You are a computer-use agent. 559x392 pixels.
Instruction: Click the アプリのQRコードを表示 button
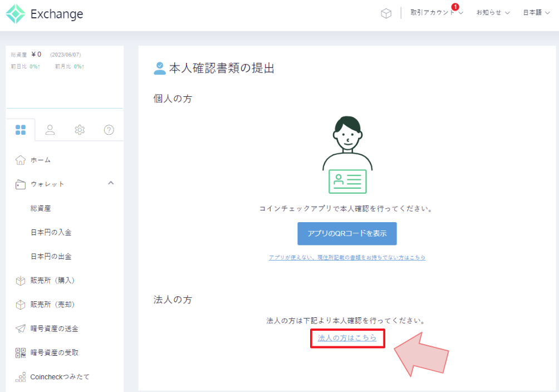(347, 233)
